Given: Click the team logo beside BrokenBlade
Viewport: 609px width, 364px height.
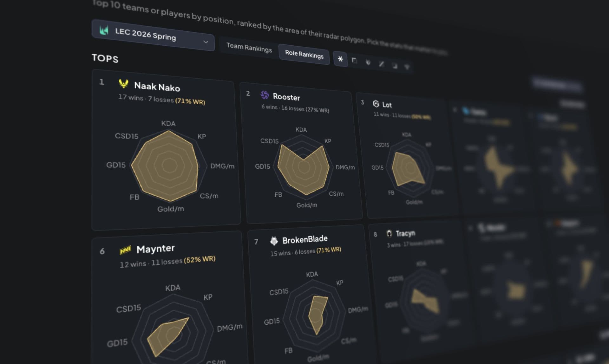Looking at the screenshot, I should click(x=274, y=241).
